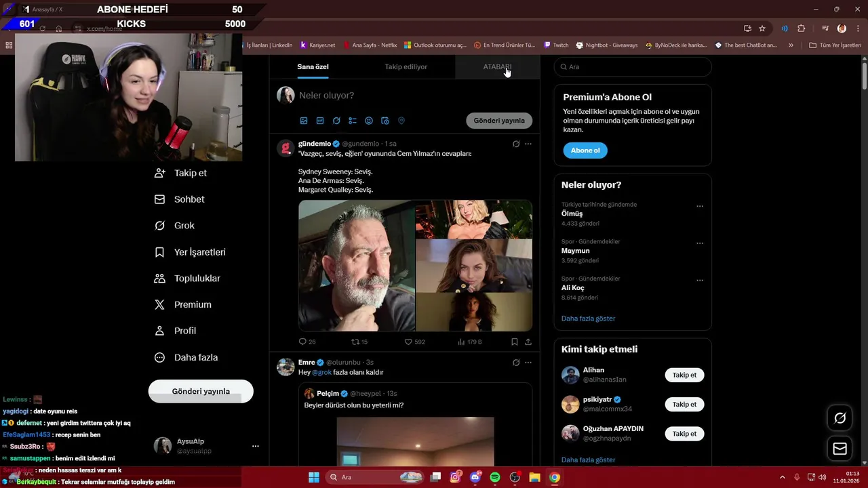The width and height of the screenshot is (868, 488).
Task: Open the Nightbot - Giveaways bookmark
Action: pyautogui.click(x=607, y=45)
